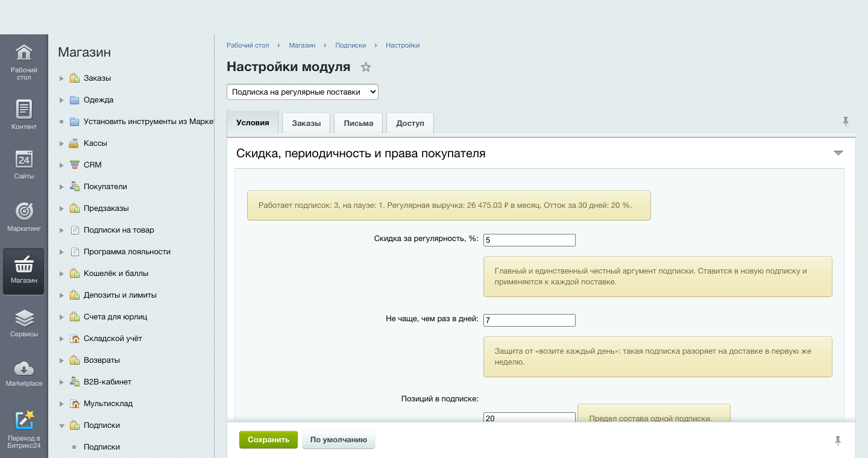Switch to the Письма tab
The width and height of the screenshot is (868, 458).
click(x=359, y=123)
